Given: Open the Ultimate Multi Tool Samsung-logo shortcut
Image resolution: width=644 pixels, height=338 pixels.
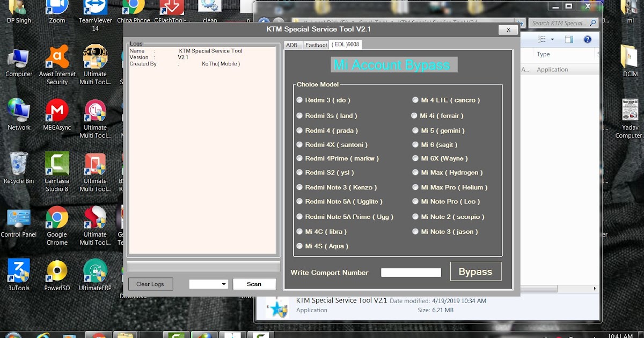Looking at the screenshot, I should (95, 226).
